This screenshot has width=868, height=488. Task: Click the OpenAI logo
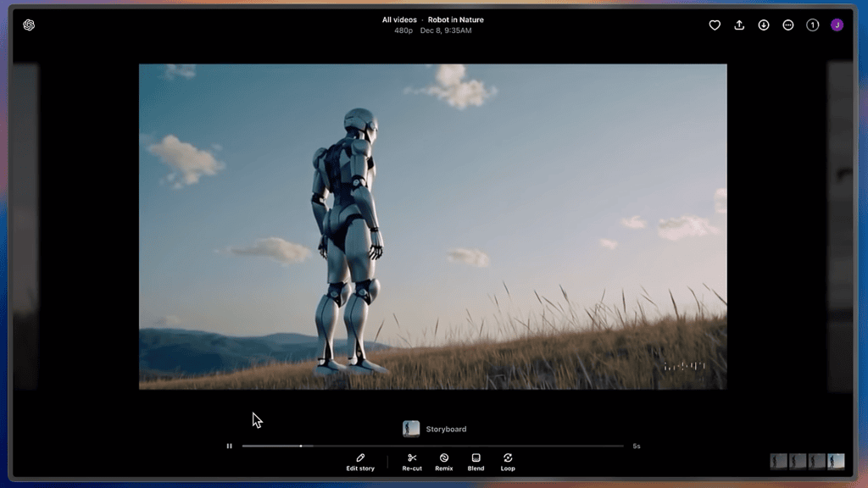[28, 25]
